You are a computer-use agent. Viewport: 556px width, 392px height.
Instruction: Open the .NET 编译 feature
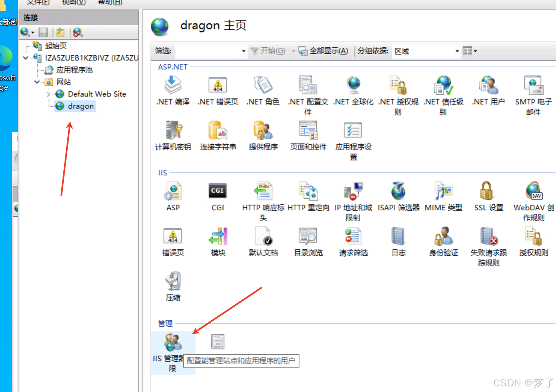173,91
